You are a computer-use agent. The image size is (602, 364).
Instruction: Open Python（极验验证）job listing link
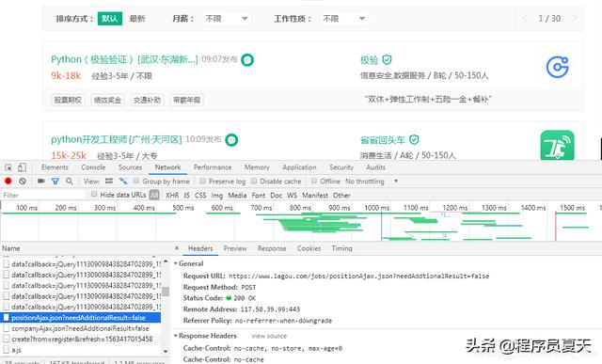124,59
